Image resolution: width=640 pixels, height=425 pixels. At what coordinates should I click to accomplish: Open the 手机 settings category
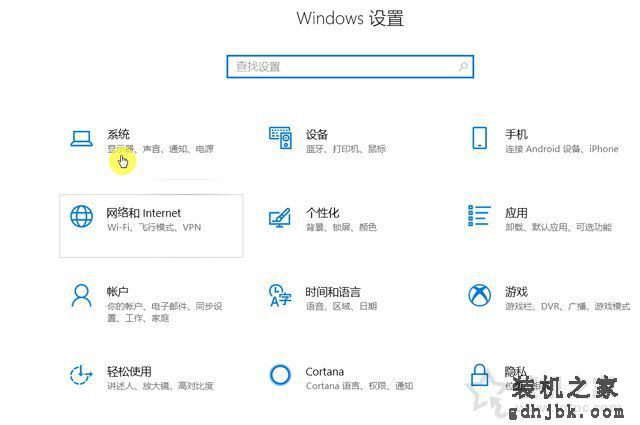point(516,134)
